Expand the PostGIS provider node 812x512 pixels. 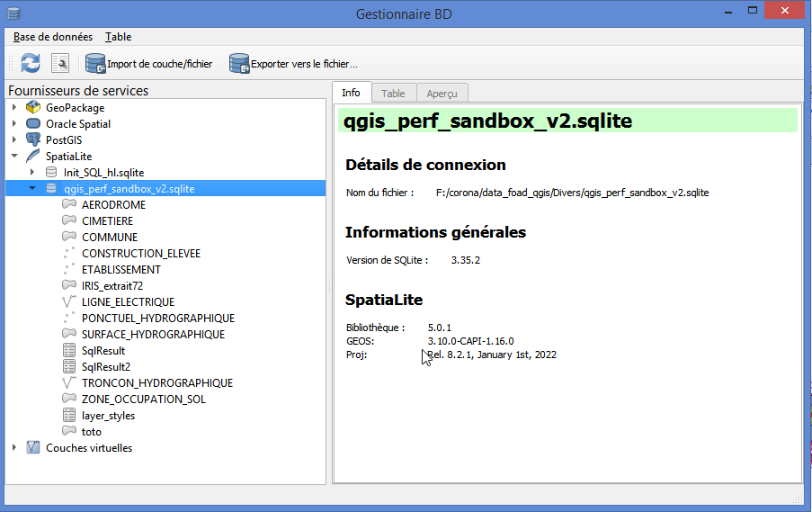click(x=14, y=139)
